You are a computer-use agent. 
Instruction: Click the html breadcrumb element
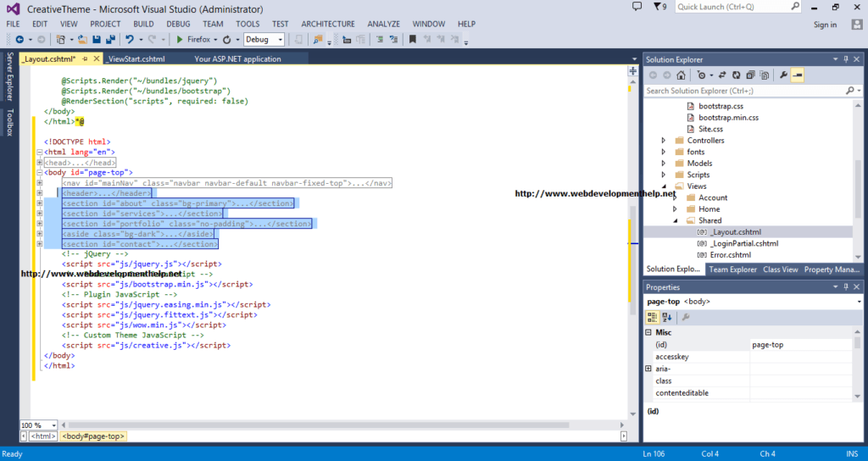(x=43, y=436)
